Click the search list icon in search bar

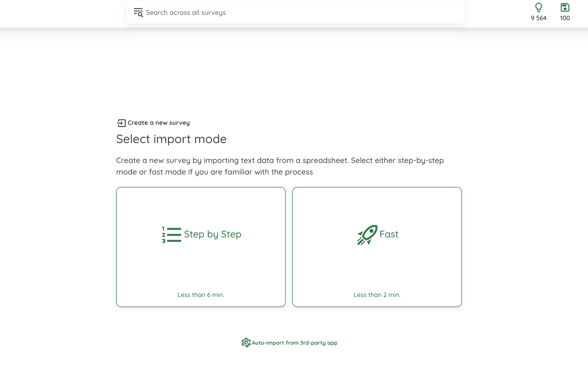138,13
